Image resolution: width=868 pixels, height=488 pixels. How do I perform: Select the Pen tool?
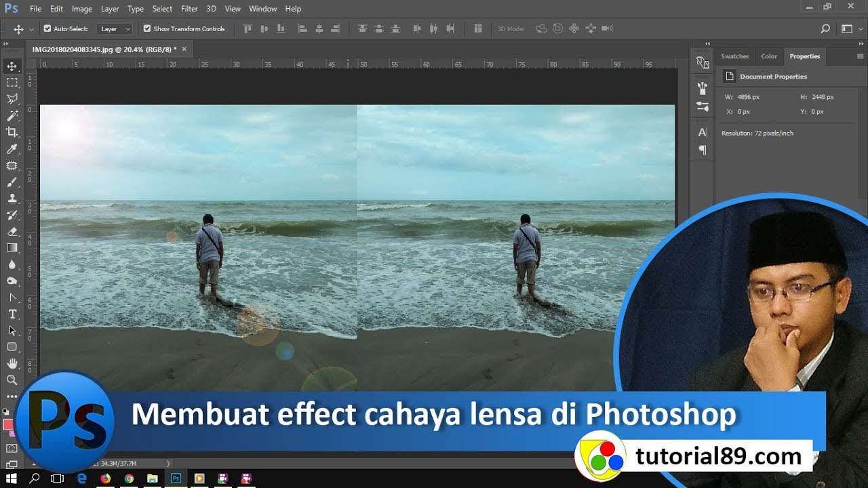click(x=12, y=298)
